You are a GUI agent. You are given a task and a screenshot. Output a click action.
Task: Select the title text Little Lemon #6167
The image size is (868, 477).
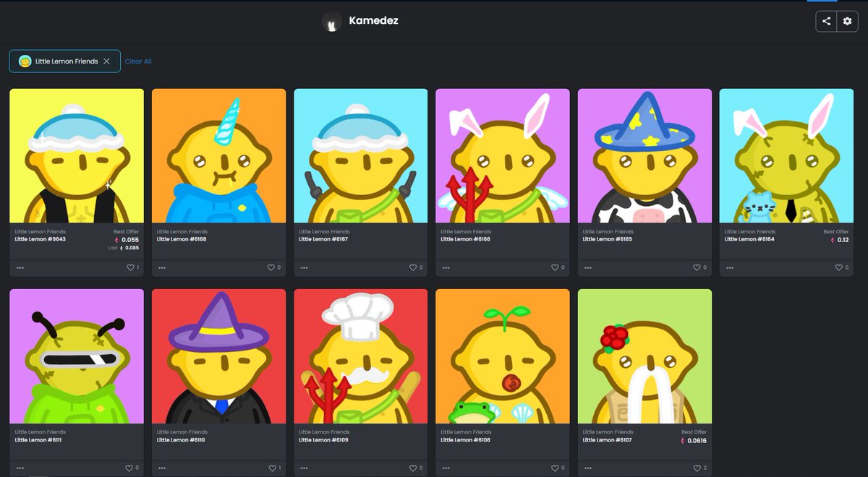(323, 239)
